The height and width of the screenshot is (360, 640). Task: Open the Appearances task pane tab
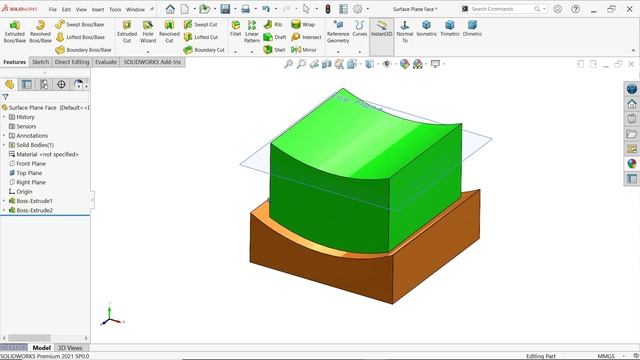pos(632,164)
